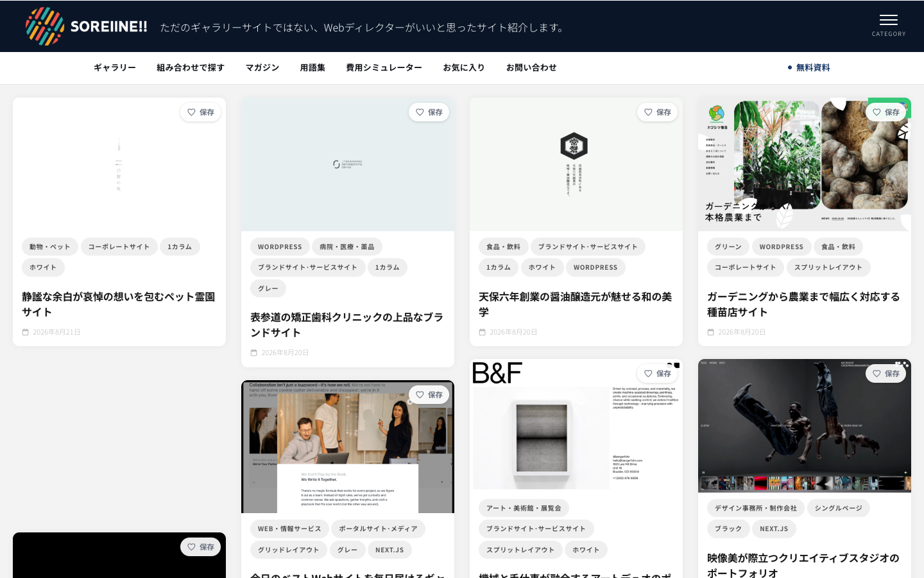This screenshot has width=924, height=578.
Task: Open お問い合わせ contact page
Action: pyautogui.click(x=531, y=67)
